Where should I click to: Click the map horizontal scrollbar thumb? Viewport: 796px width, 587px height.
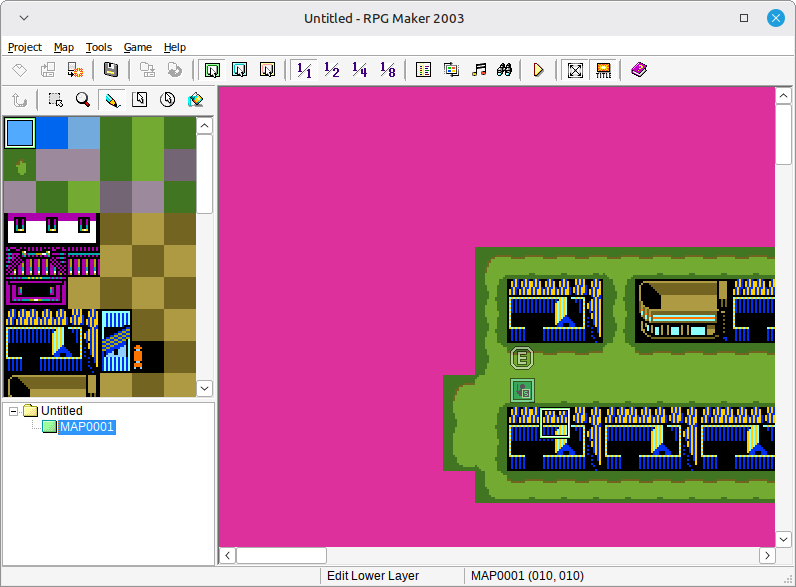(281, 556)
